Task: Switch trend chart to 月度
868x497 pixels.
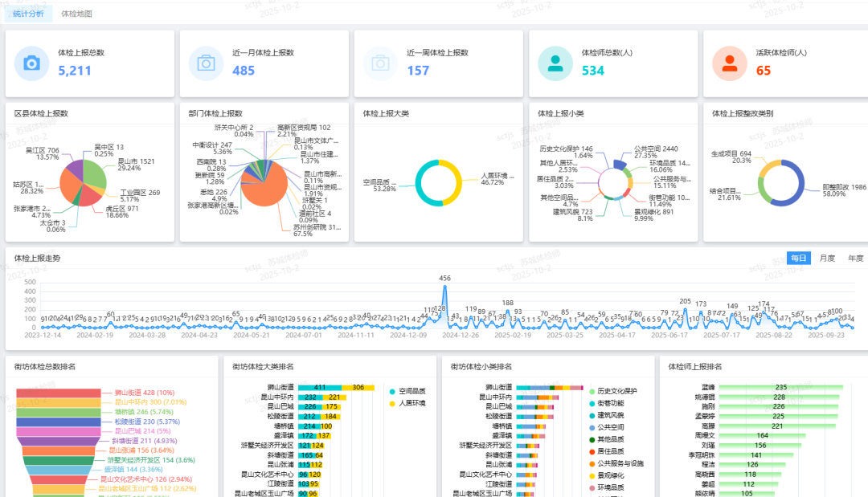Action: coord(827,258)
